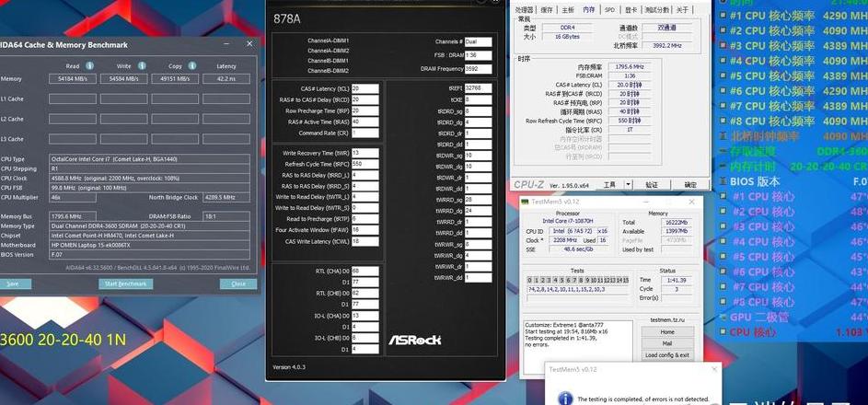The height and width of the screenshot is (405, 868).
Task: Click the TestMem5 log text area
Action: [x=578, y=349]
